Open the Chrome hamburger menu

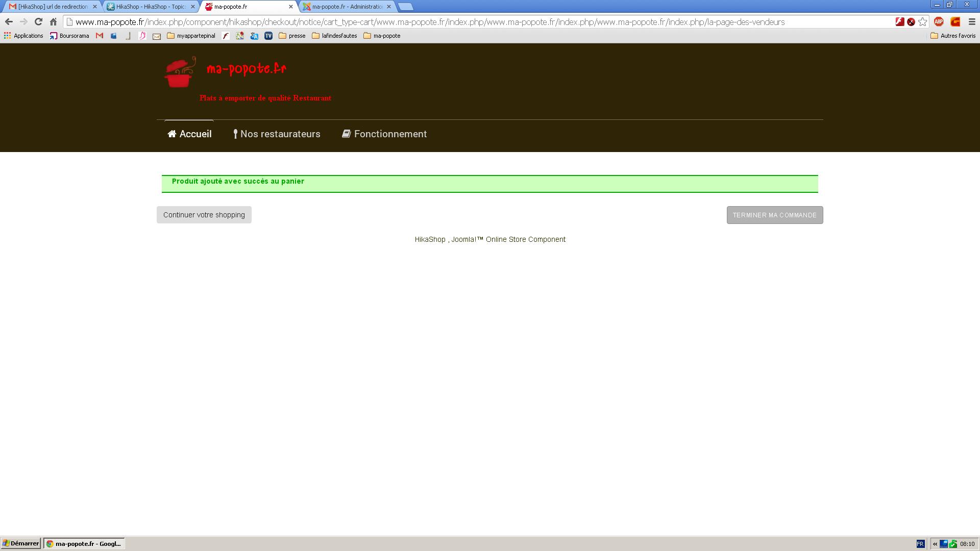(x=972, y=22)
